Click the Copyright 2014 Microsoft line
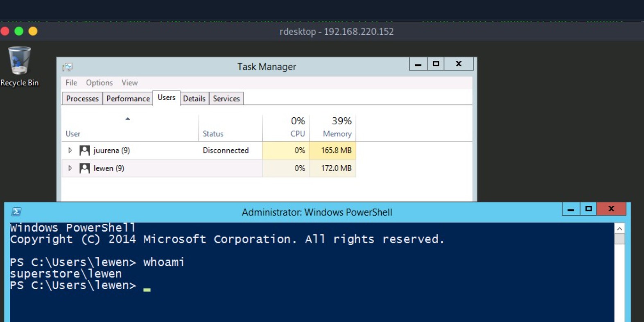This screenshot has height=322, width=644. 227,239
